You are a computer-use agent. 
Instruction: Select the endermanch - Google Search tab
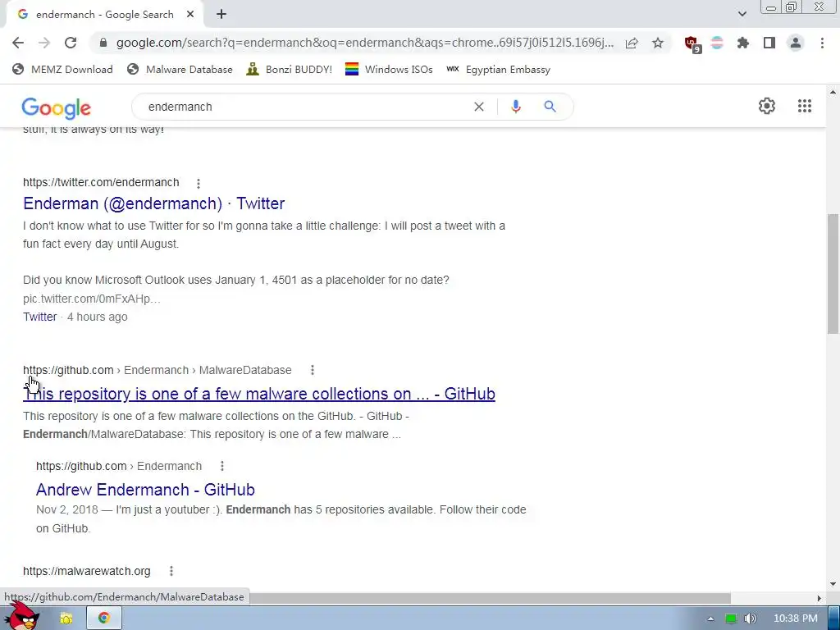coord(104,15)
